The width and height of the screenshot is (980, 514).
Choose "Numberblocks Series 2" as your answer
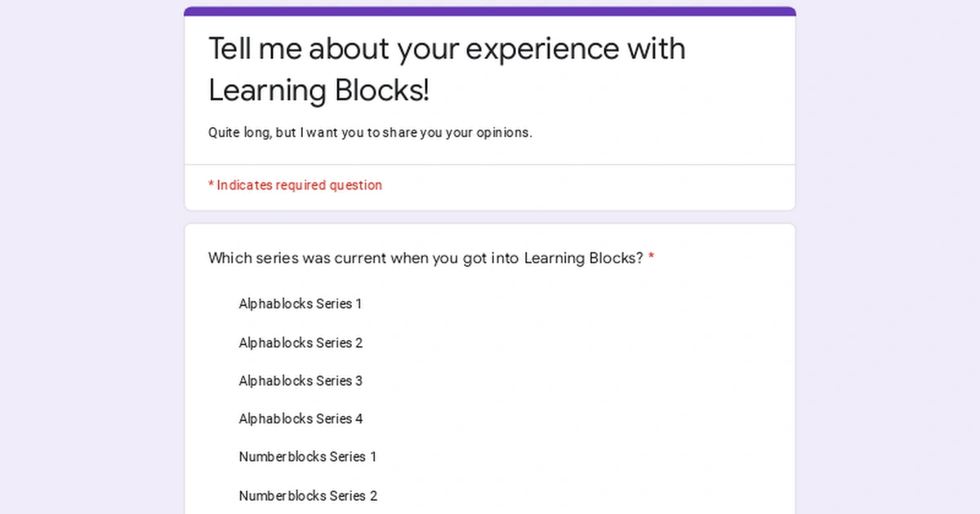308,495
